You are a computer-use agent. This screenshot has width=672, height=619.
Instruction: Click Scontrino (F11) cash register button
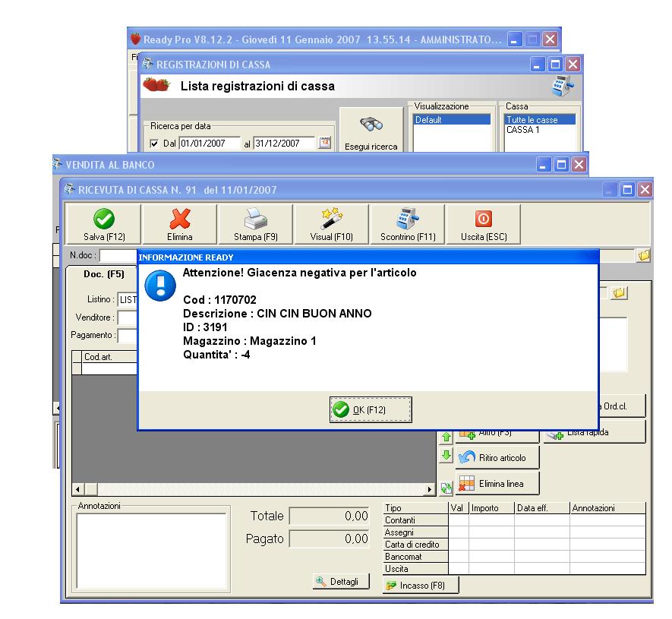click(407, 224)
